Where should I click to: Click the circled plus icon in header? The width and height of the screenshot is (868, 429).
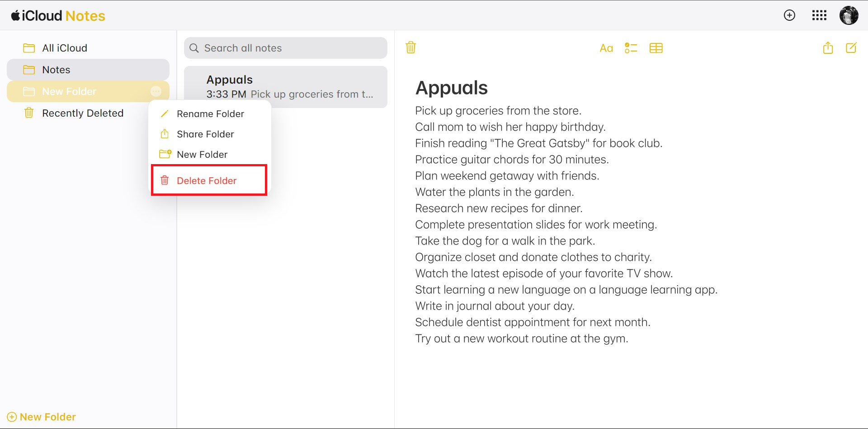pos(789,15)
